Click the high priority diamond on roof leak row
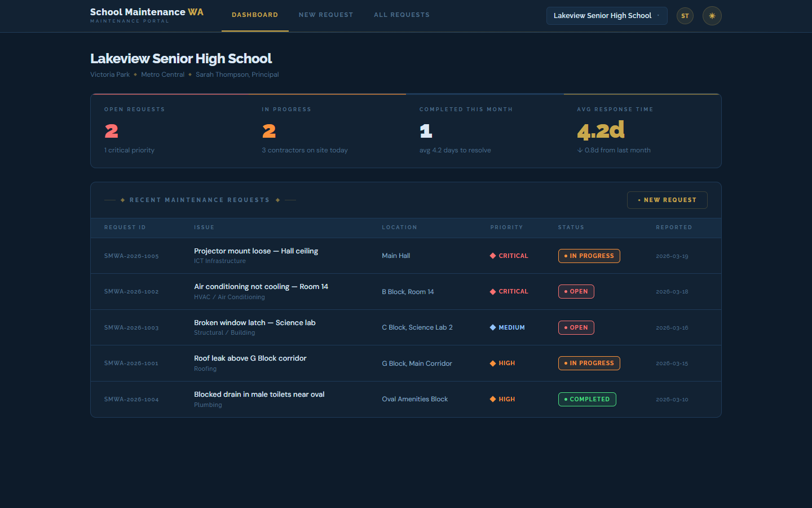This screenshot has width=812, height=508. pos(492,363)
